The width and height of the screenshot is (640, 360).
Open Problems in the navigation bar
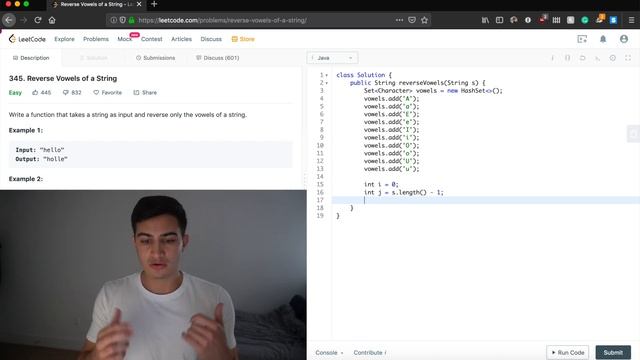click(x=96, y=39)
